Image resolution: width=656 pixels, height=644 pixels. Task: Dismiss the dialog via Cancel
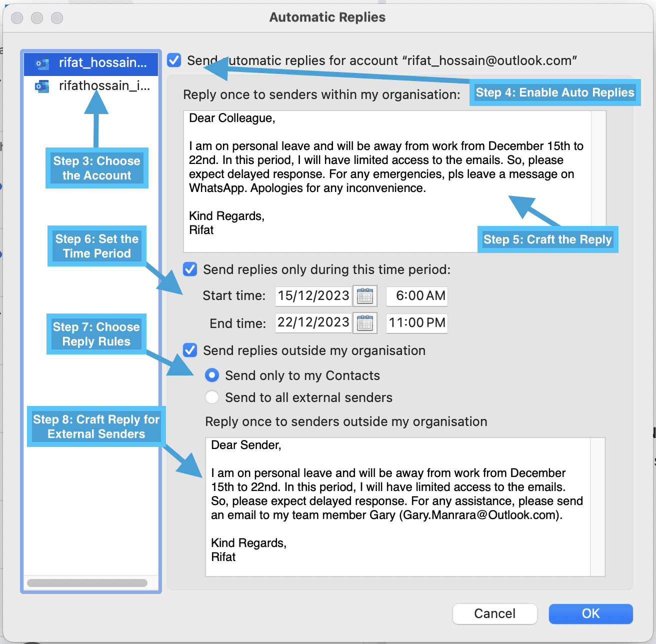point(494,613)
